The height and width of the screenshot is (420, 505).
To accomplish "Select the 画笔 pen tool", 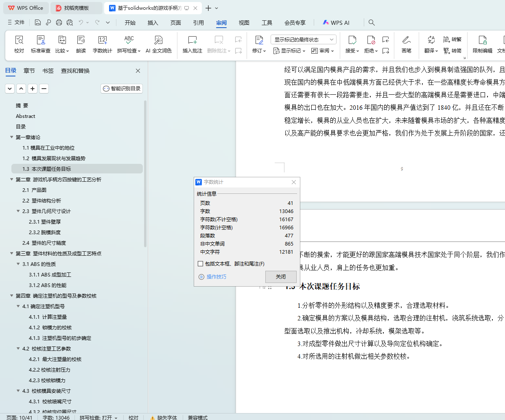I will [x=406, y=44].
